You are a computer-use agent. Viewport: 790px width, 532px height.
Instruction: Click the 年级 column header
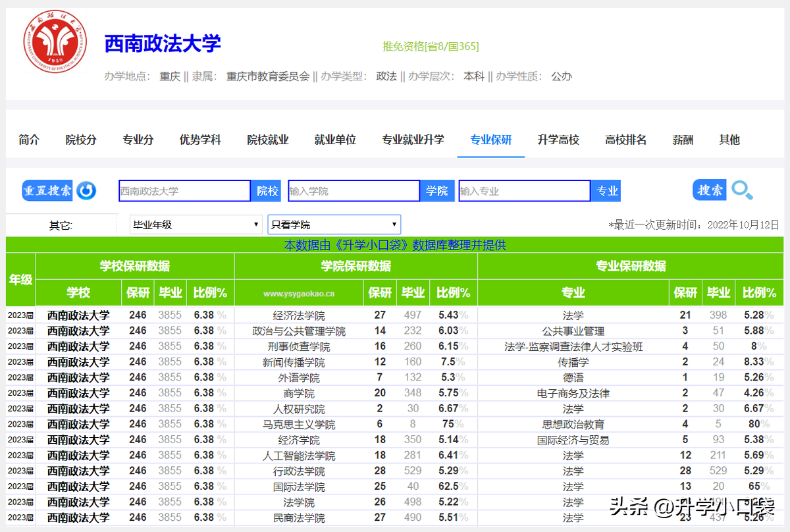tap(20, 279)
